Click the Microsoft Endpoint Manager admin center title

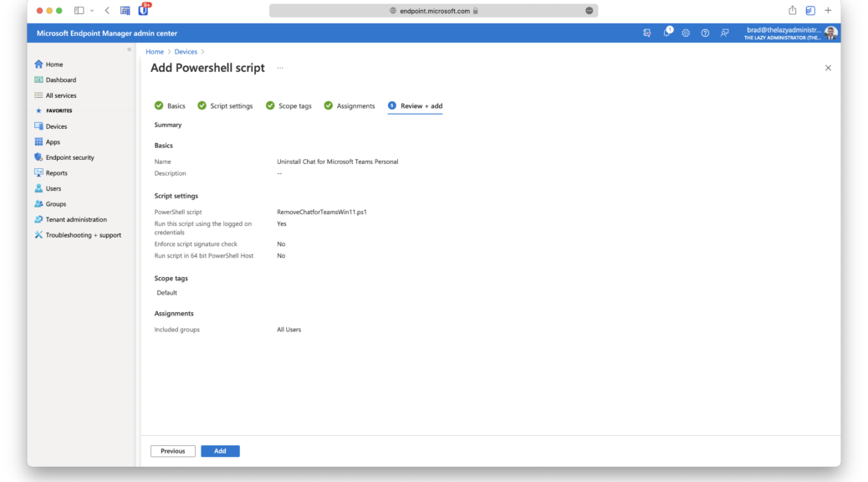click(x=107, y=33)
